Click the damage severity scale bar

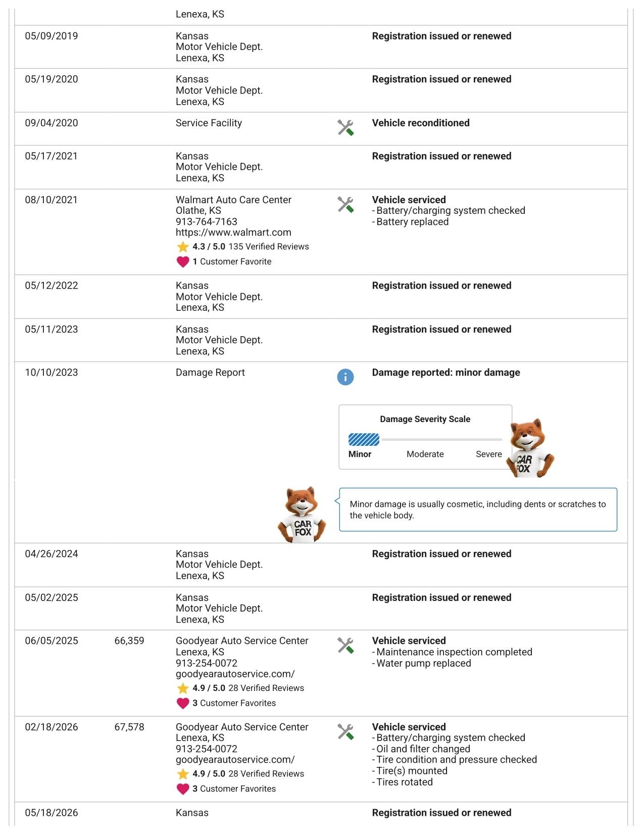coord(425,439)
